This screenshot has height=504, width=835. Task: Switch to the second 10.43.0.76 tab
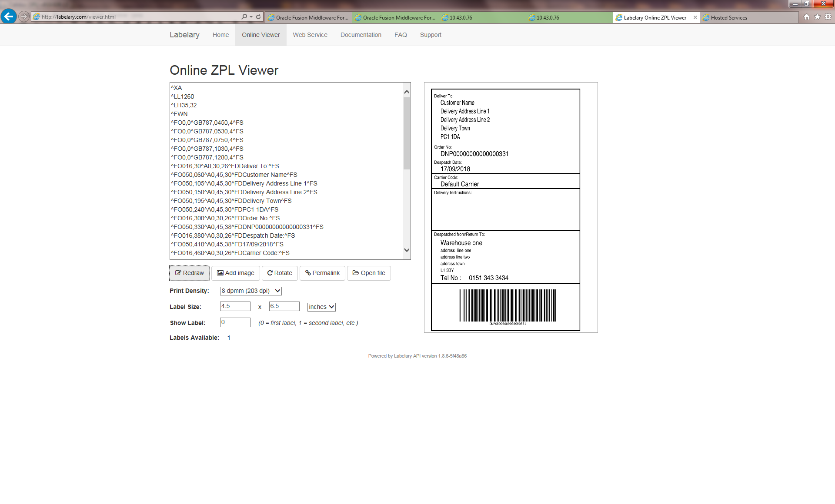pos(569,17)
